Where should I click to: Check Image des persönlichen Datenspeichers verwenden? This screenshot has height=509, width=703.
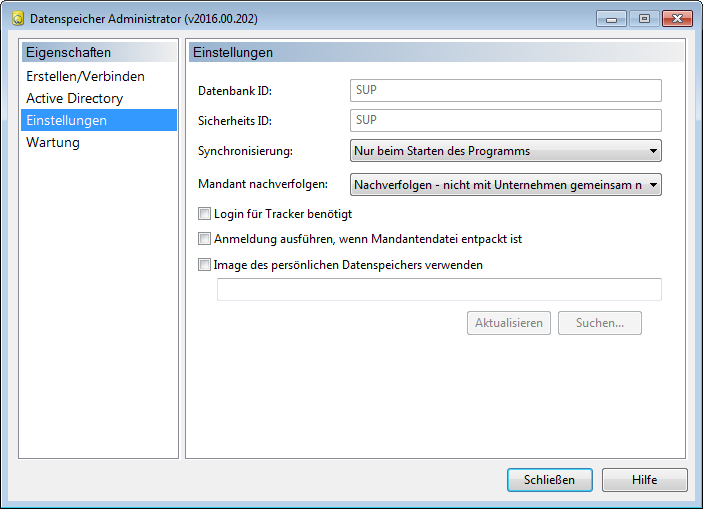point(204,265)
